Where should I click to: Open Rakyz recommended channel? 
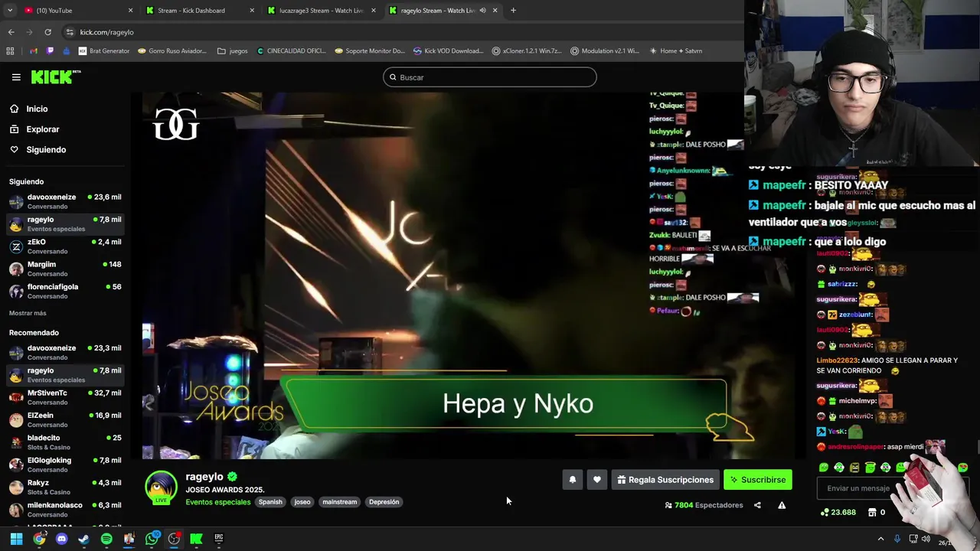click(65, 487)
